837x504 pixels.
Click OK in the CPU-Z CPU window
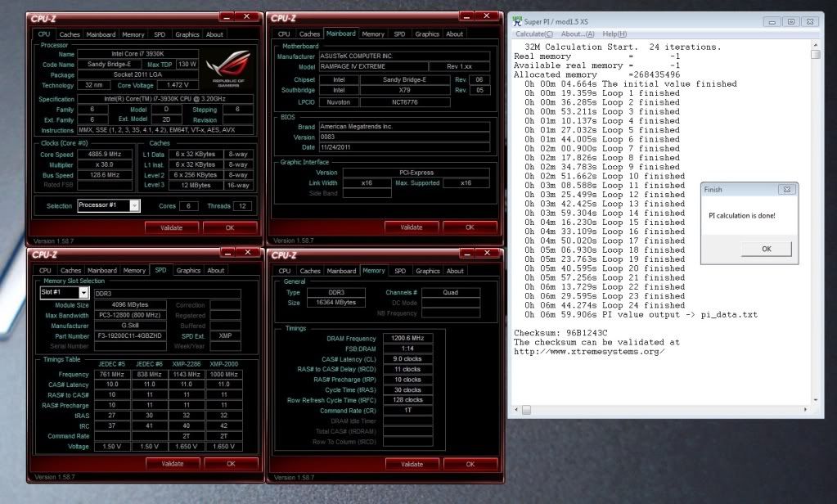[x=230, y=228]
